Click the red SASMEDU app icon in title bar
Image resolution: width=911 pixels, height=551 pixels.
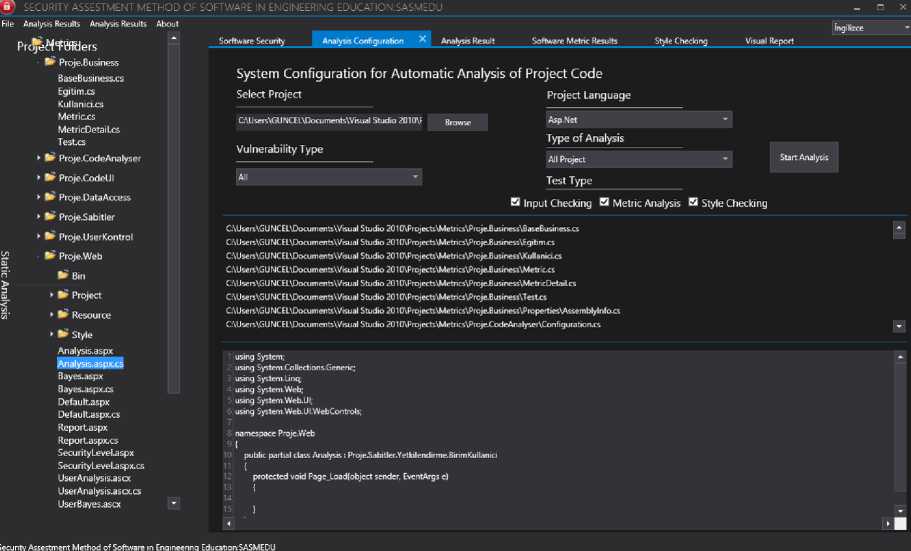(x=8, y=7)
